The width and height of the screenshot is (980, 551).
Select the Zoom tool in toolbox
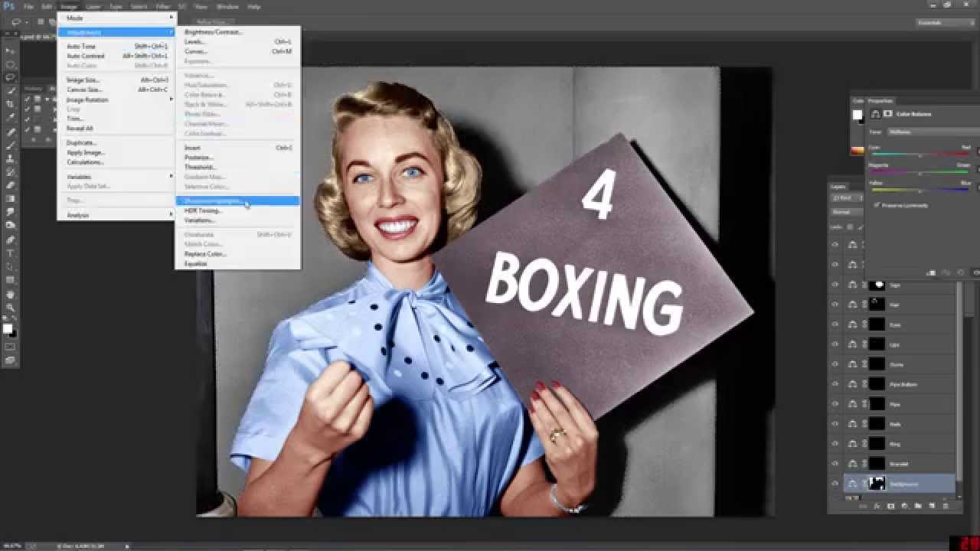[x=10, y=308]
